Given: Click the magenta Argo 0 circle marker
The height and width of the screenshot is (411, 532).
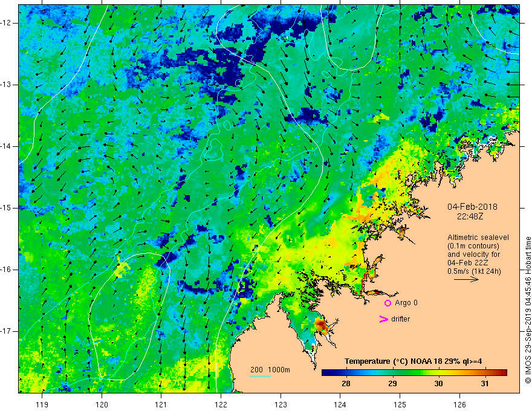Looking at the screenshot, I should [x=388, y=303].
